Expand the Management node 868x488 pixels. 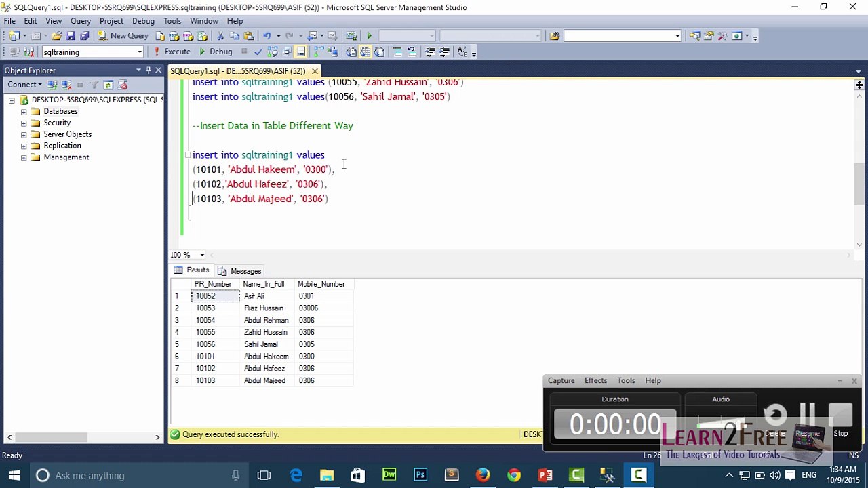(24, 157)
